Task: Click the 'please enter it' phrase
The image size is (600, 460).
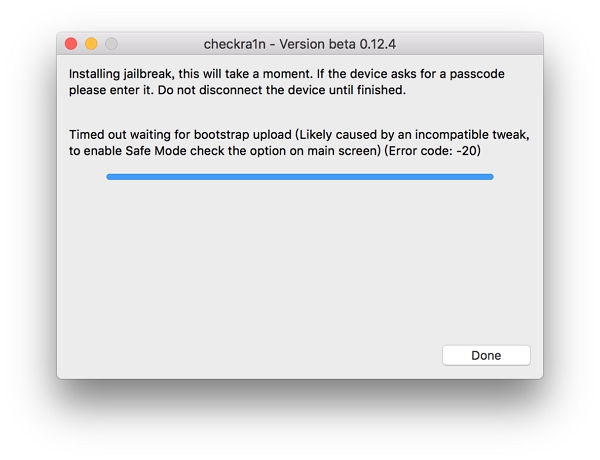Action: coord(111,90)
